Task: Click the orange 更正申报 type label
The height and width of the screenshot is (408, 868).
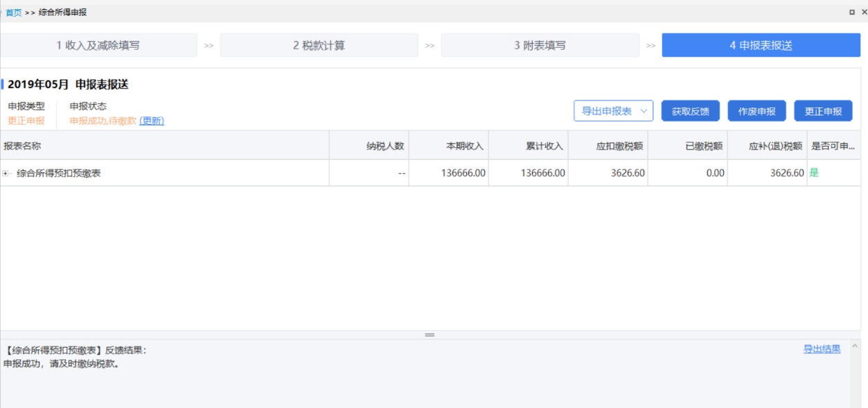Action: coord(26,121)
